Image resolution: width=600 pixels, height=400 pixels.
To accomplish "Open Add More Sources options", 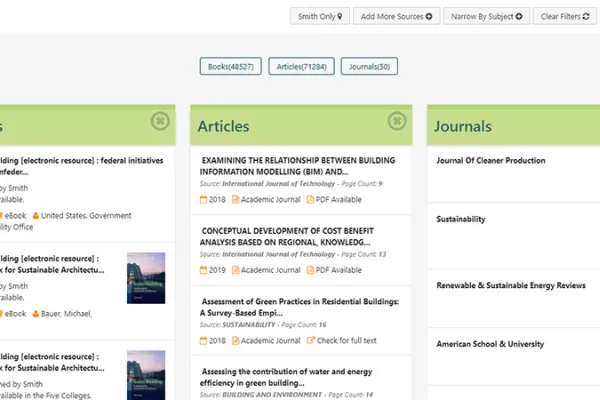I will (x=396, y=16).
